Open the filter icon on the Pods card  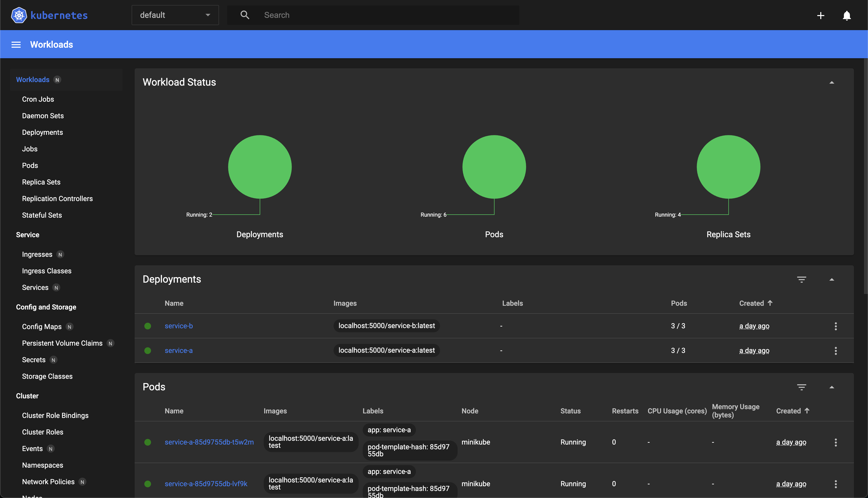[x=802, y=387]
